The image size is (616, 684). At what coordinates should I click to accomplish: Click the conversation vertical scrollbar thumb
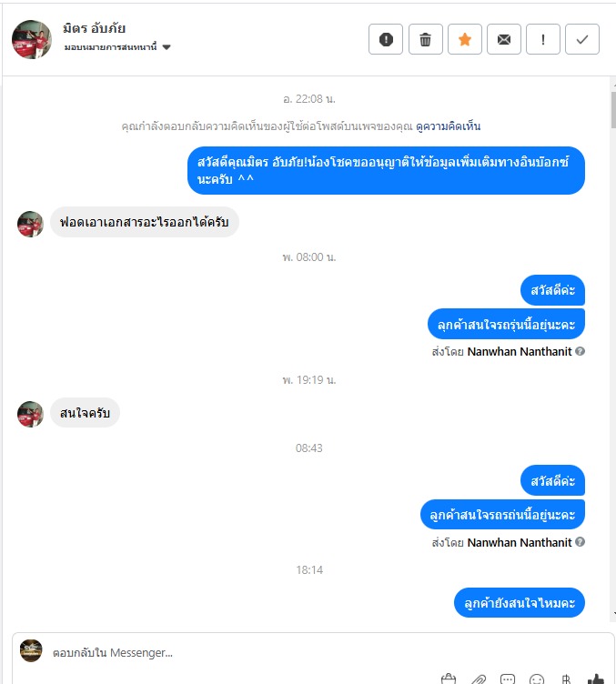point(613,110)
